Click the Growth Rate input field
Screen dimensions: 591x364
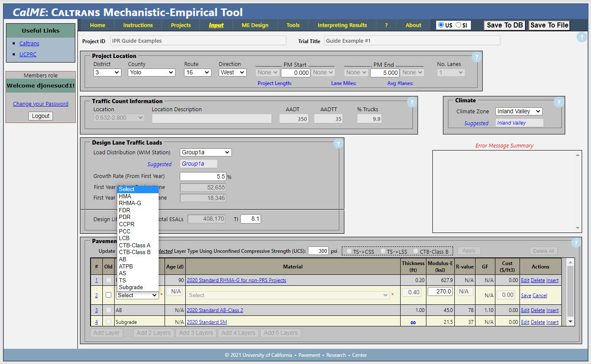203,176
